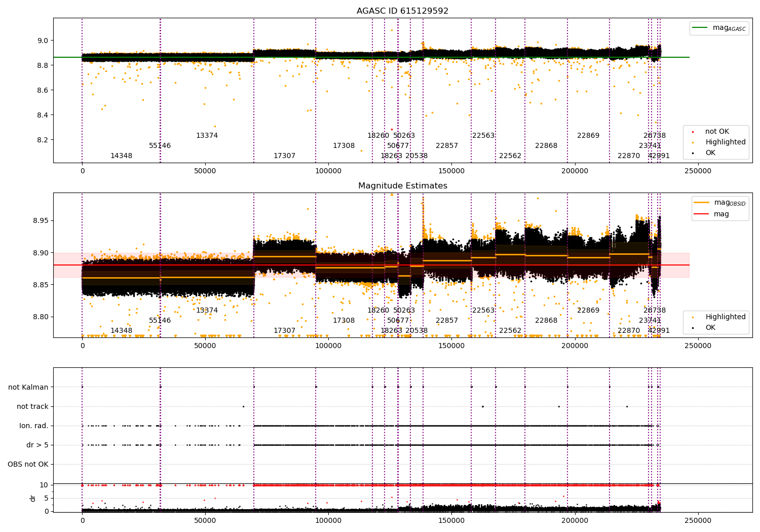The width and height of the screenshot is (760, 532).
Task: Click obsid '17307' in Magnitude Estimates plot
Action: (285, 331)
